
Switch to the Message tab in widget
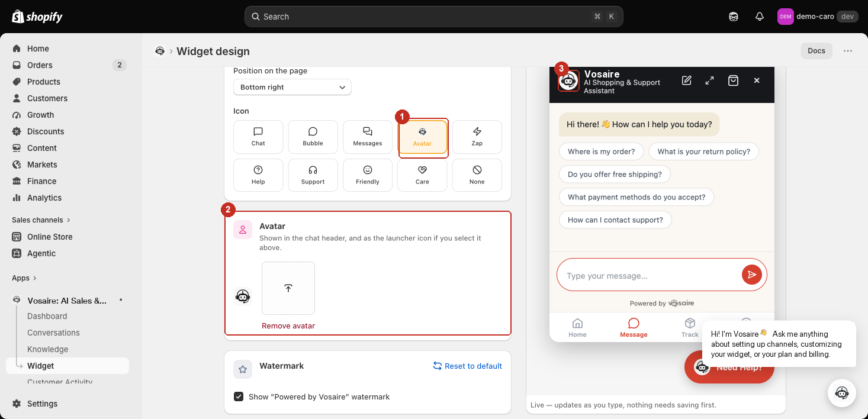[x=634, y=327]
